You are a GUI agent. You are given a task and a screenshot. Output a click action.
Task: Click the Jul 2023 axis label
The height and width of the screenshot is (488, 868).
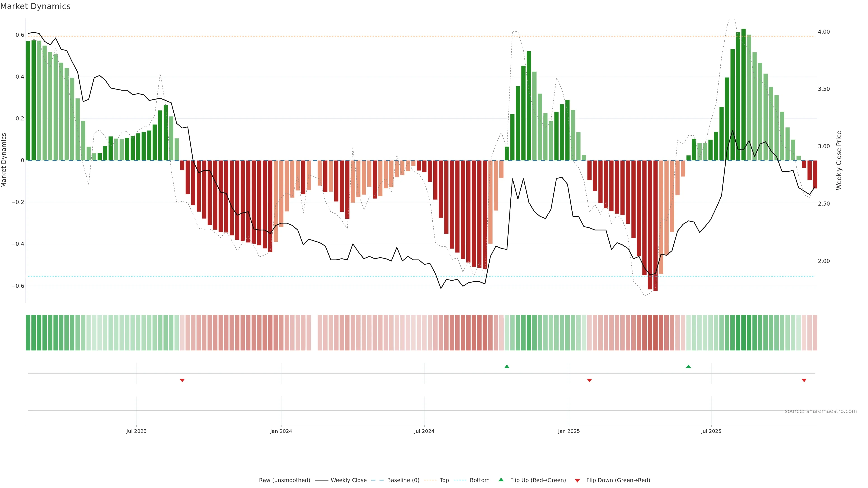137,431
